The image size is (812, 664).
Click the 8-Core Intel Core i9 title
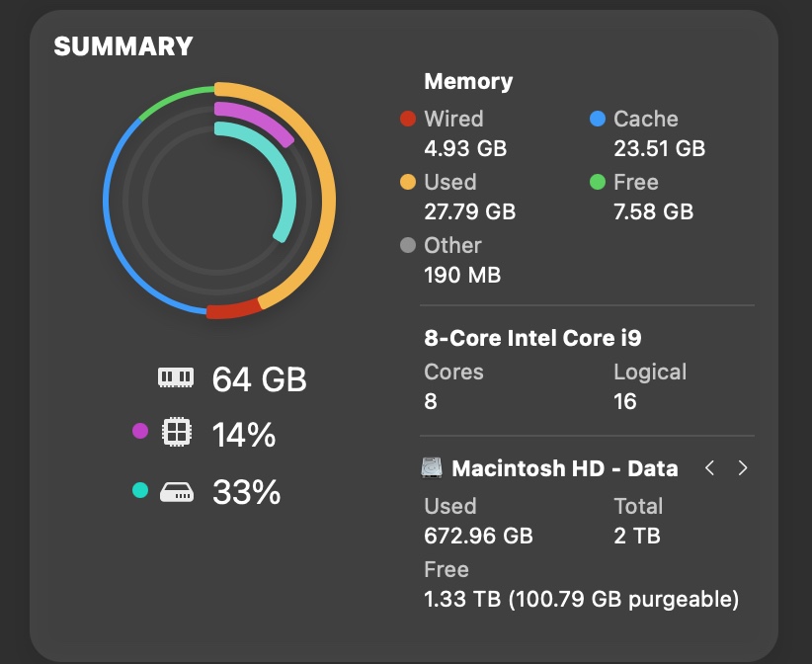click(x=532, y=338)
